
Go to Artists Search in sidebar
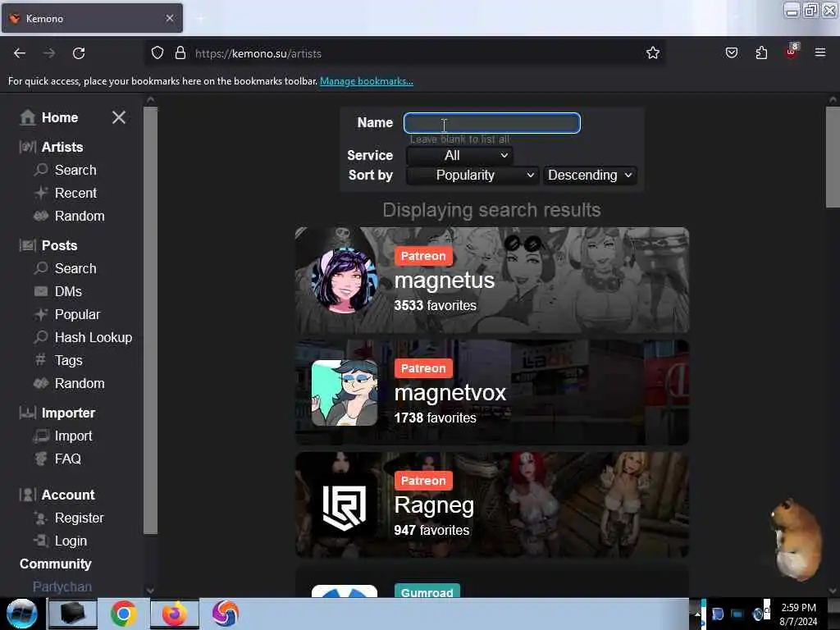click(x=75, y=170)
